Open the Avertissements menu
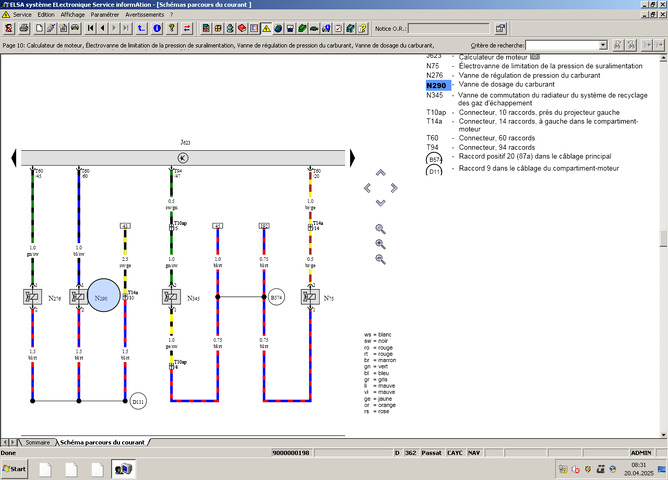This screenshot has width=668, height=480. coord(146,15)
